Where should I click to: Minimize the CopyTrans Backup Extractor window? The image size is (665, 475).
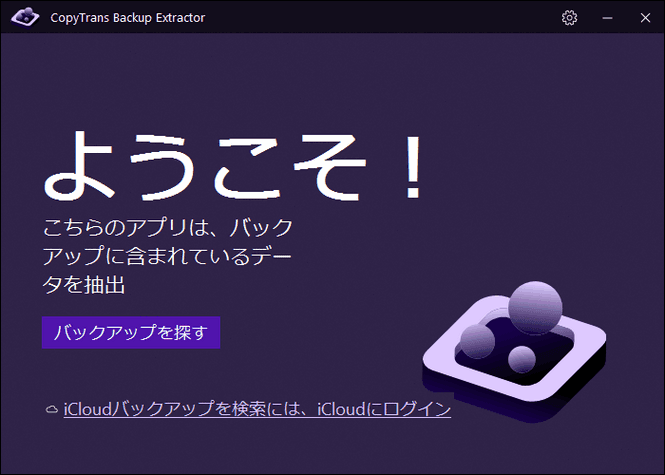coord(607,18)
